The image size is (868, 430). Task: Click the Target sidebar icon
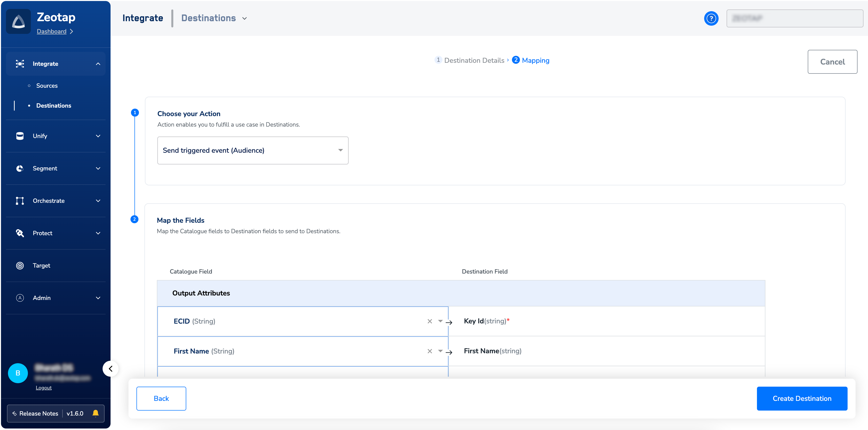(x=20, y=265)
